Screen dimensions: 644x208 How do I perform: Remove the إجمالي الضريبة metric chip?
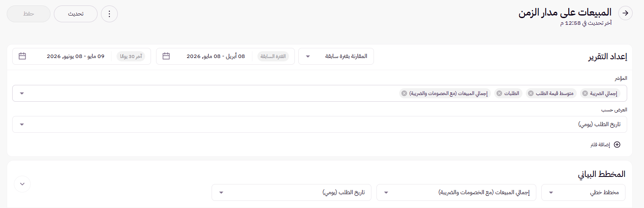point(585,93)
